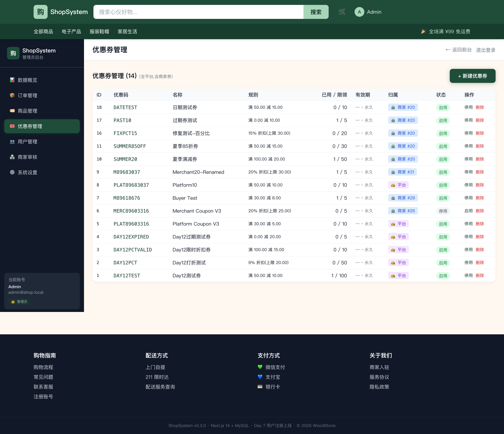504x434 pixels.
Task: Click 退出登录 to log out
Action: [x=485, y=50]
